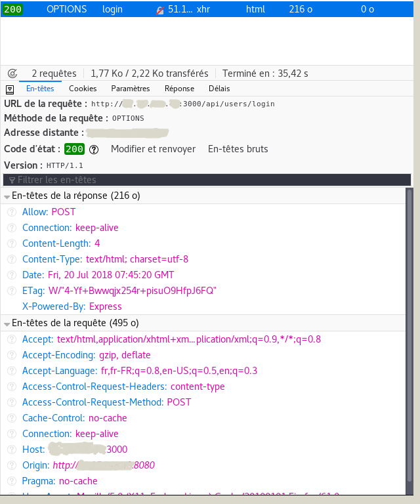This screenshot has height=504, width=420.
Task: Click Modifier et renvoyer button
Action: [153, 149]
